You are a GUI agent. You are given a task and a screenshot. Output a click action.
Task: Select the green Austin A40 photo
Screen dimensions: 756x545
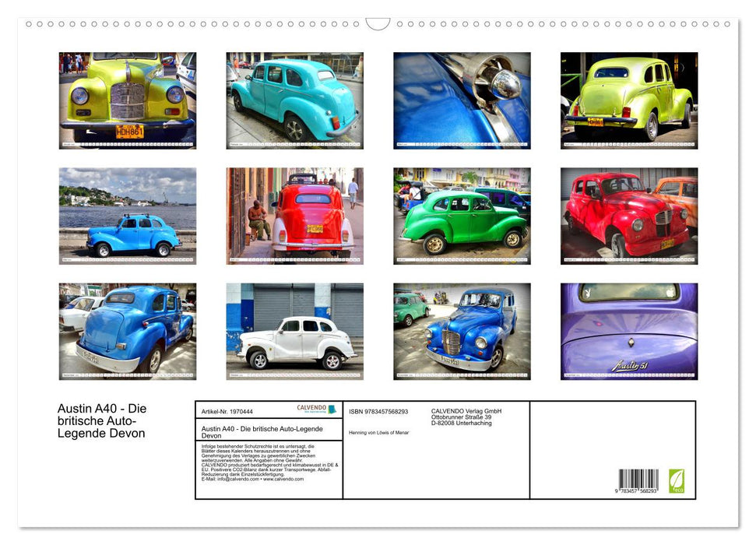[462, 215]
